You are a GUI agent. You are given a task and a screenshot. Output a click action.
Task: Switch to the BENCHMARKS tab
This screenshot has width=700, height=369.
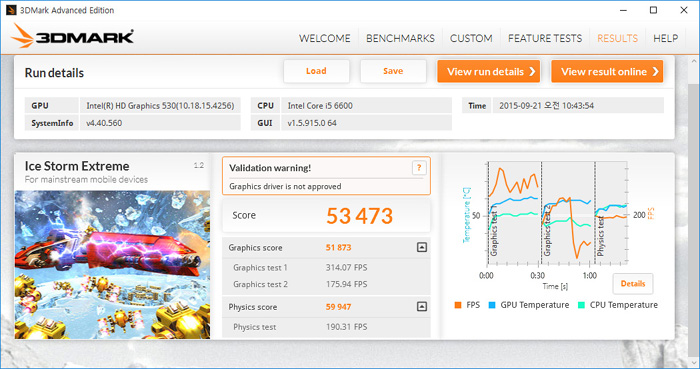click(x=400, y=38)
